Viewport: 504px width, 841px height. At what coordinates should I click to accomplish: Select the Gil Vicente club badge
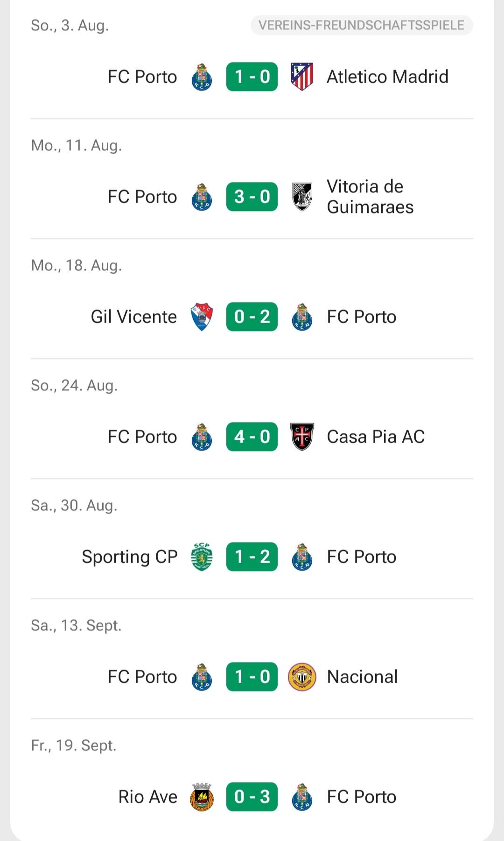[x=202, y=317]
